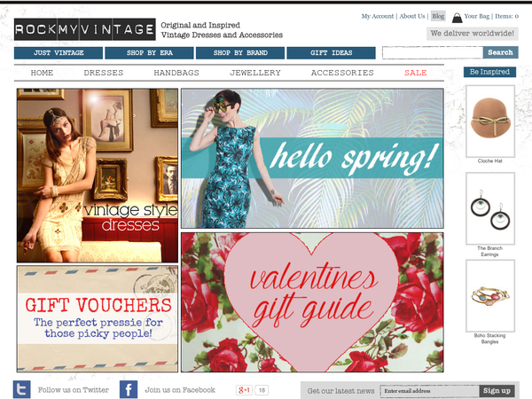Open the Accessories category
Viewport: 532px width, 399px height.
click(x=342, y=73)
